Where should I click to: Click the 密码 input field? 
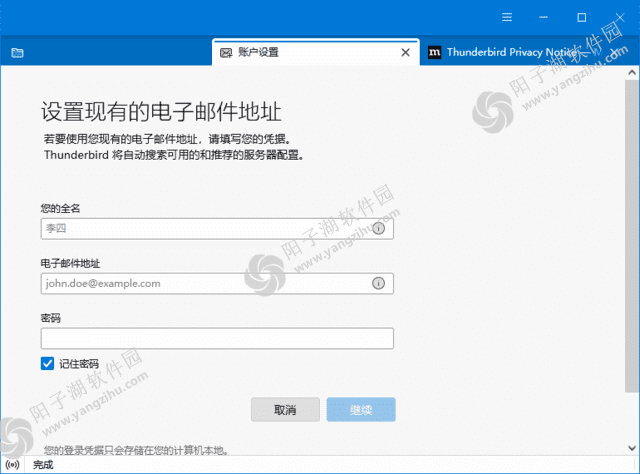(217, 338)
